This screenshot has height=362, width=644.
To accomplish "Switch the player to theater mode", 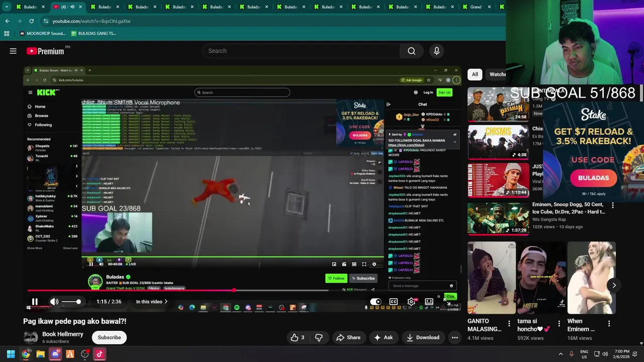I will [x=429, y=302].
